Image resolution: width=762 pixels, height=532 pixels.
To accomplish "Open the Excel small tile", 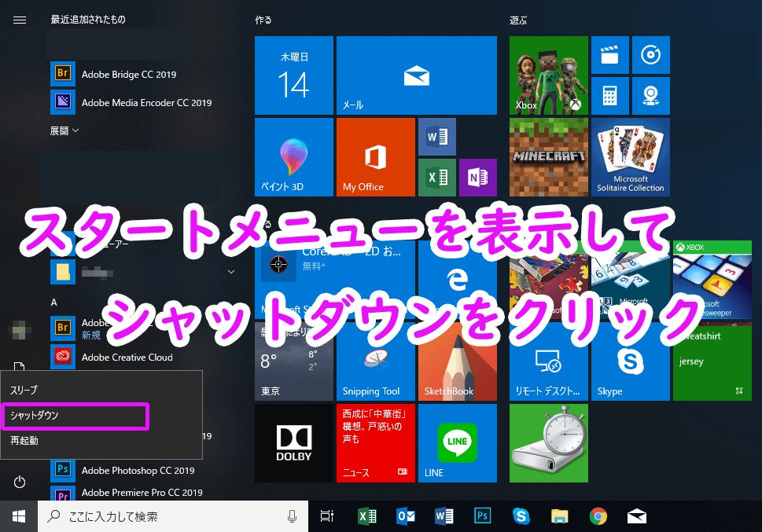I will (437, 178).
